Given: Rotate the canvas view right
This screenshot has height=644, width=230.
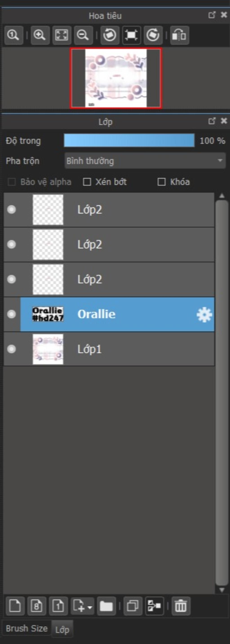Looking at the screenshot, I should point(153,35).
